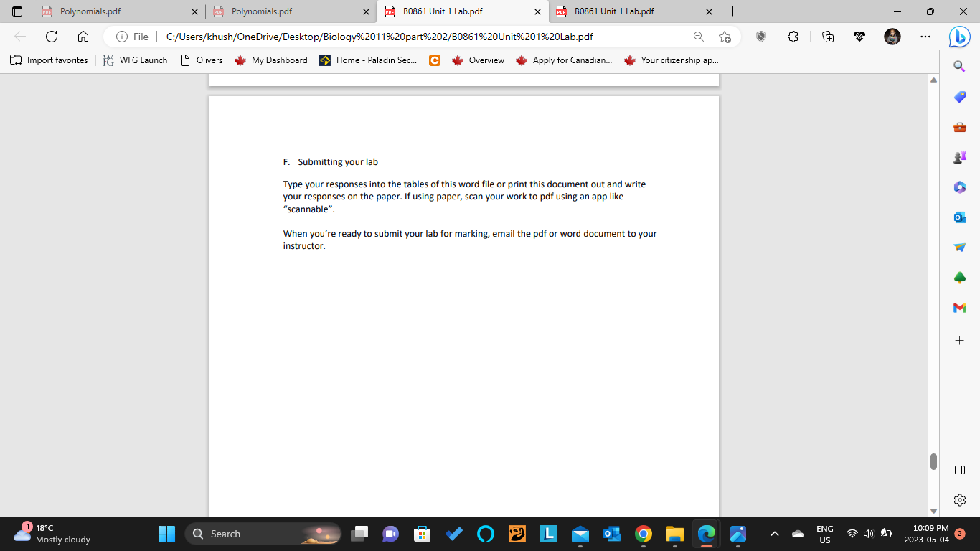Image resolution: width=980 pixels, height=551 pixels.
Task: Open the weather widget on taskbar
Action: coord(52,534)
